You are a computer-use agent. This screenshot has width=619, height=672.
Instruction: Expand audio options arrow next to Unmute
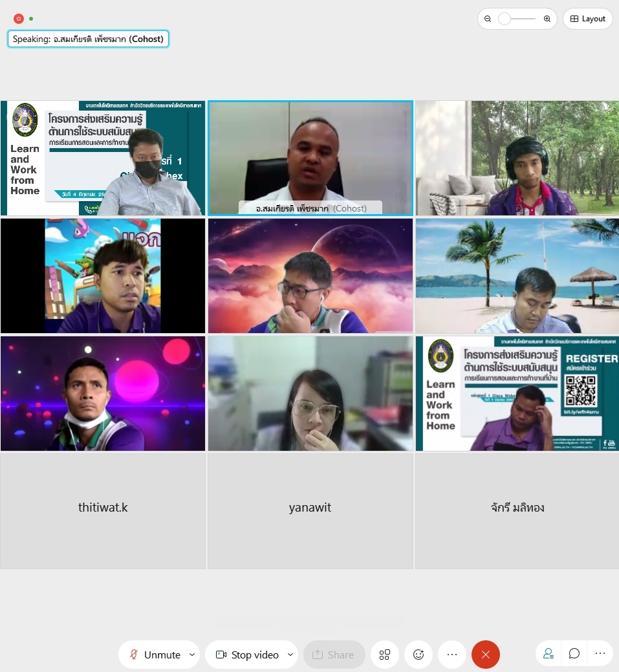coord(192,655)
